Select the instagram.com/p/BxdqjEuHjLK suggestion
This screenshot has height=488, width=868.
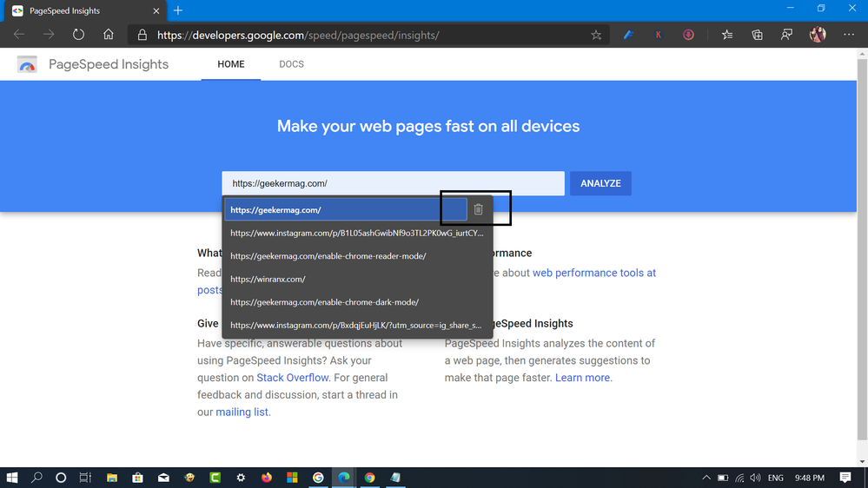(x=357, y=326)
